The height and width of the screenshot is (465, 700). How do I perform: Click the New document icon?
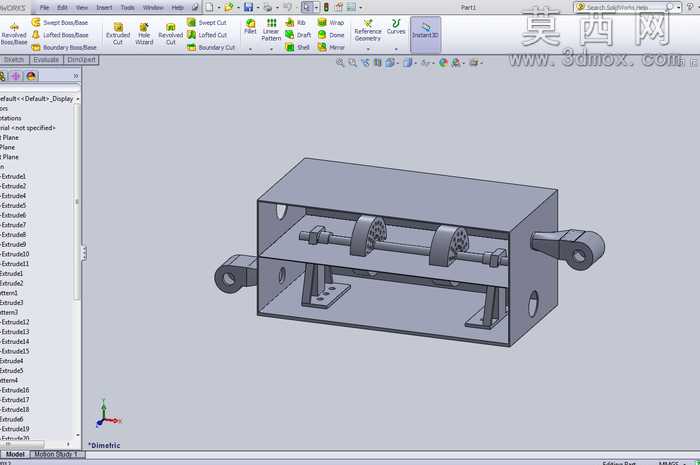[209, 7]
